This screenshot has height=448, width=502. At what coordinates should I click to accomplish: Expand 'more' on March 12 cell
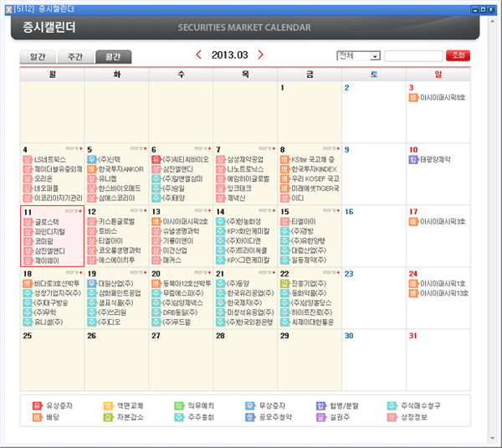pos(136,210)
